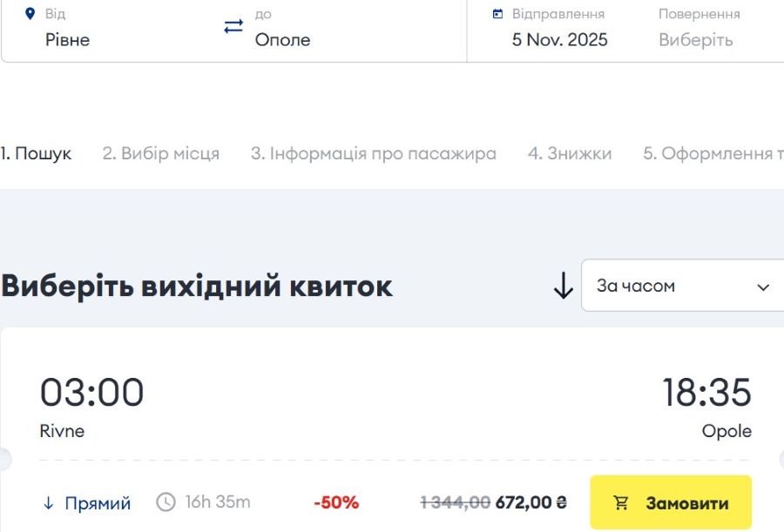Click the down arrow icon beside Прямий

[x=49, y=503]
